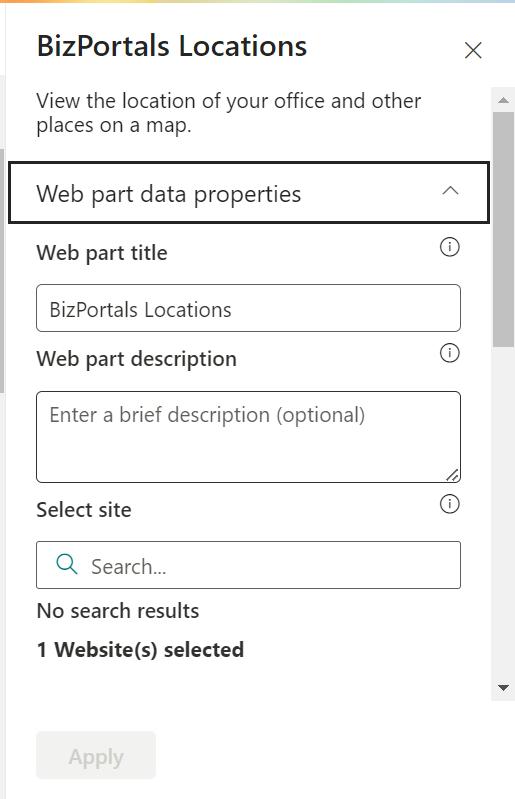
Task: Focus the Select site search box
Action: [x=249, y=565]
